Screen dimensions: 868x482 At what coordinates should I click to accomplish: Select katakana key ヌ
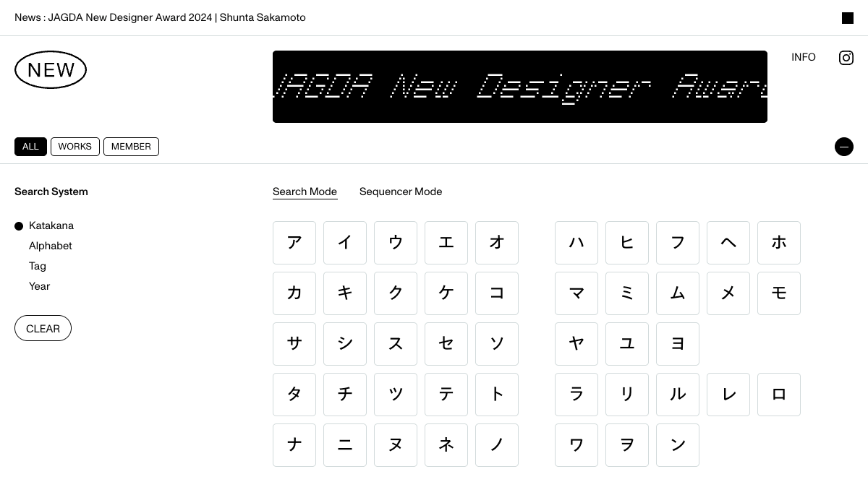coord(396,445)
